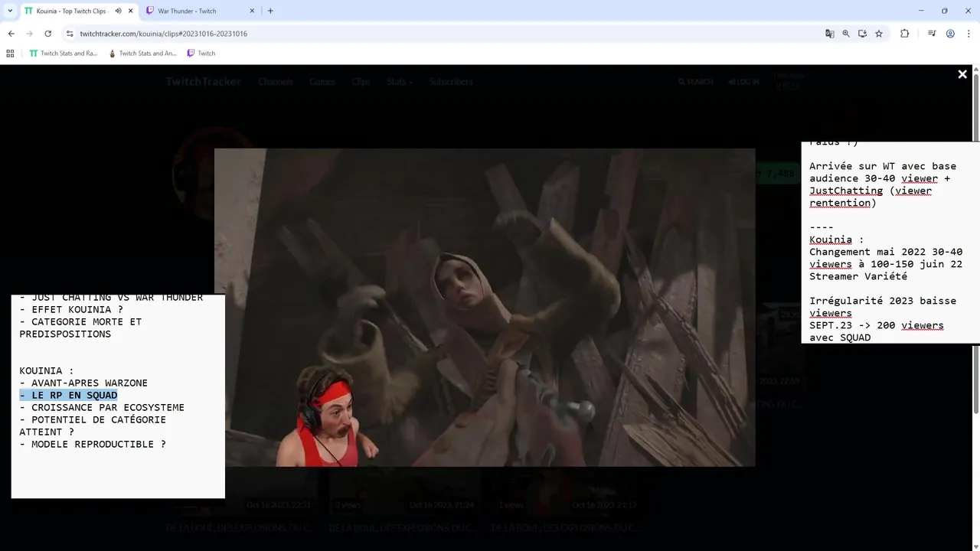The height and width of the screenshot is (551, 980).
Task: Click the SEARCH button in site header
Action: click(695, 82)
